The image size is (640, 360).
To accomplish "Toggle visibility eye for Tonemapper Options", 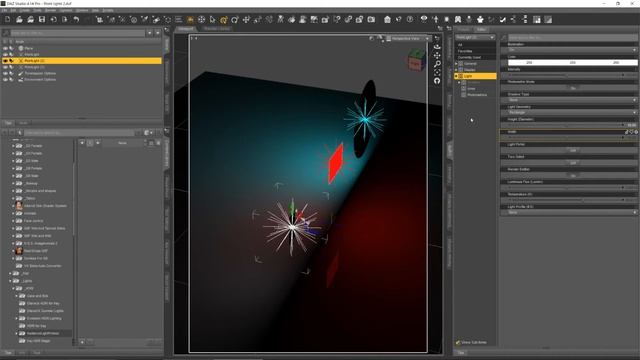I will (5, 73).
